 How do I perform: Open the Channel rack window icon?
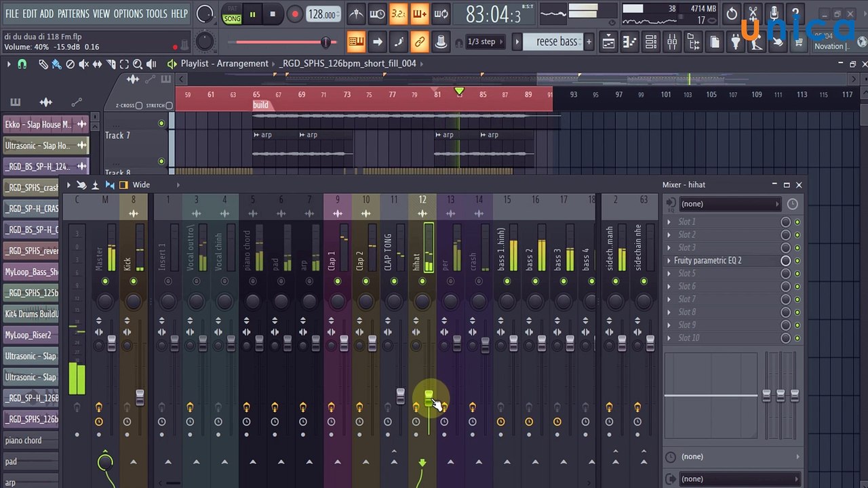pos(650,42)
